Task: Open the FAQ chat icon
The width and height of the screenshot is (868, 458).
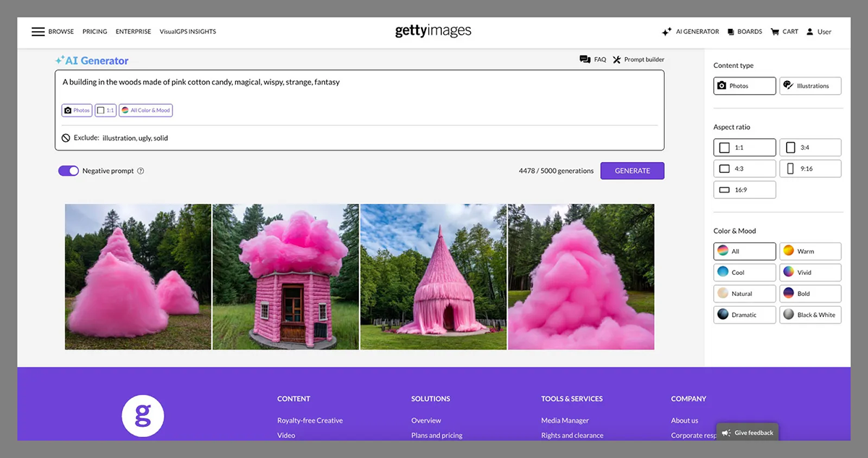Action: 584,59
